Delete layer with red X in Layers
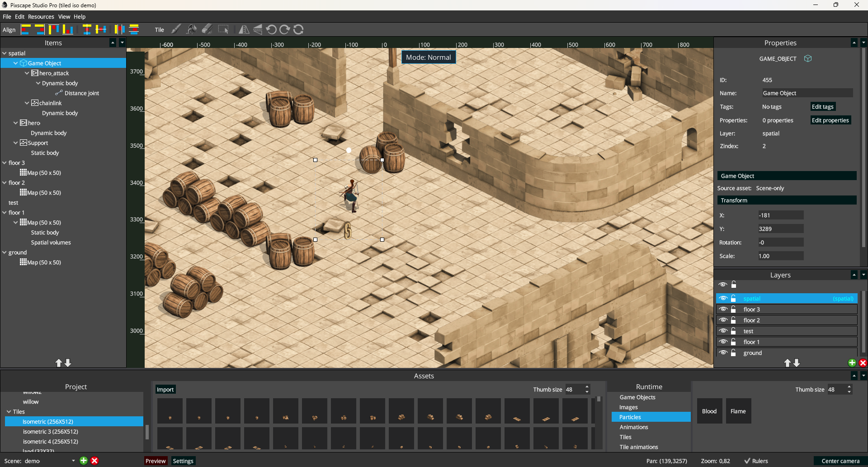Screen dimensions: 868x467 (x=863, y=363)
